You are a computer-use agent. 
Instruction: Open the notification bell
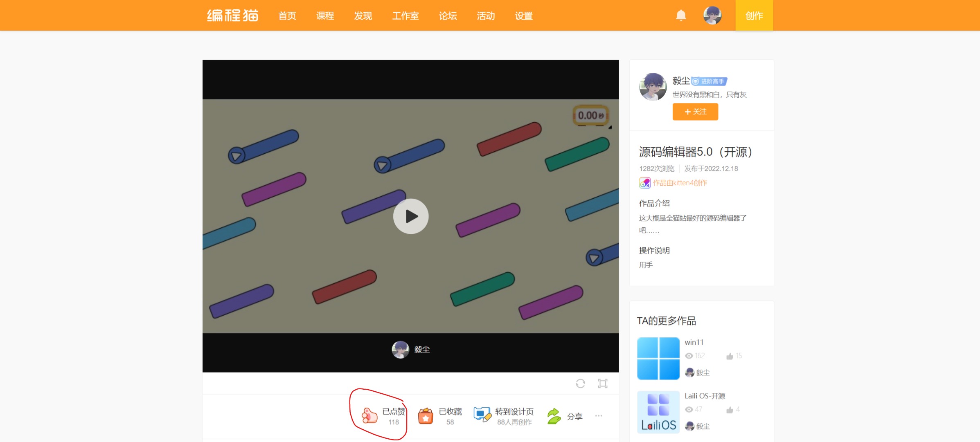coord(681,16)
